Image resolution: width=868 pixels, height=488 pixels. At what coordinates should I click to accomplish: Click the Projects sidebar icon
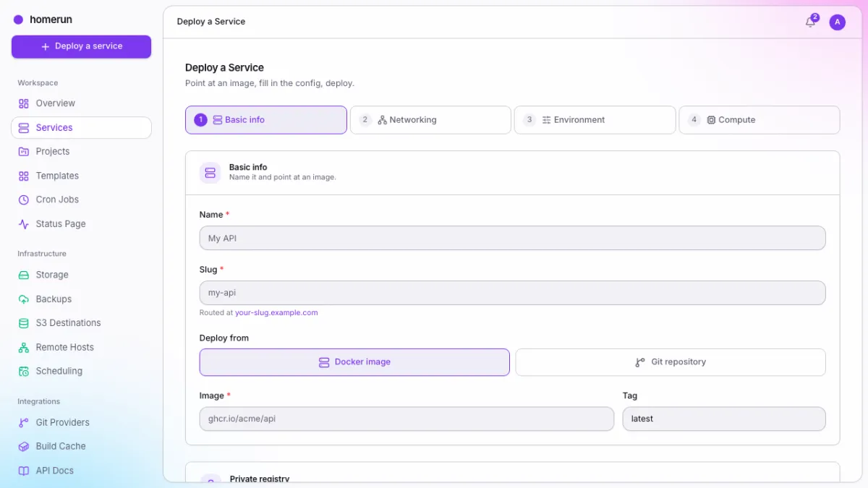[x=24, y=152]
